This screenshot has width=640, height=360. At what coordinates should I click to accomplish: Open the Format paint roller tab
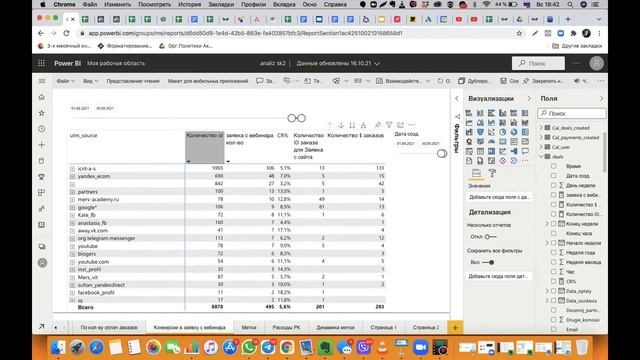coord(492,173)
